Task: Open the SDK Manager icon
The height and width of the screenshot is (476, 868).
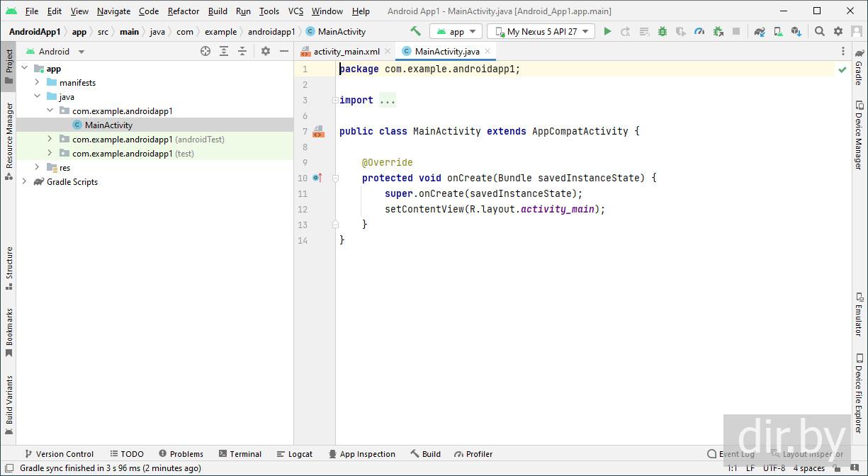Action: pos(796,31)
